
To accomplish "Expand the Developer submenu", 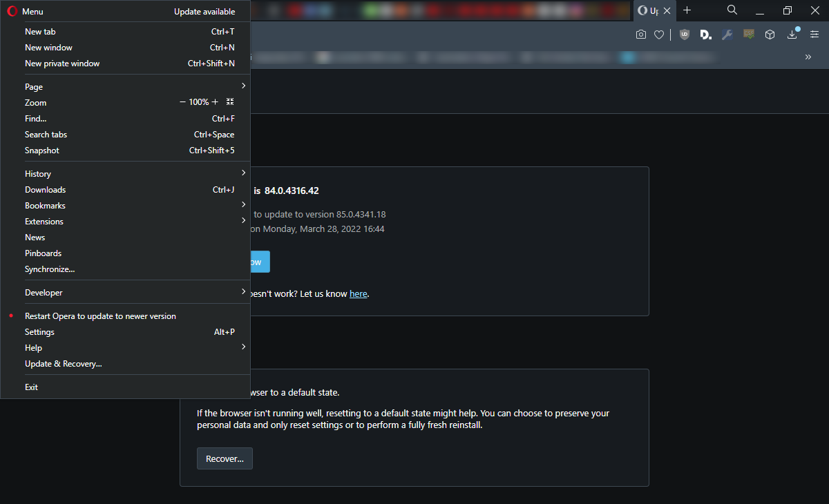I will [125, 293].
